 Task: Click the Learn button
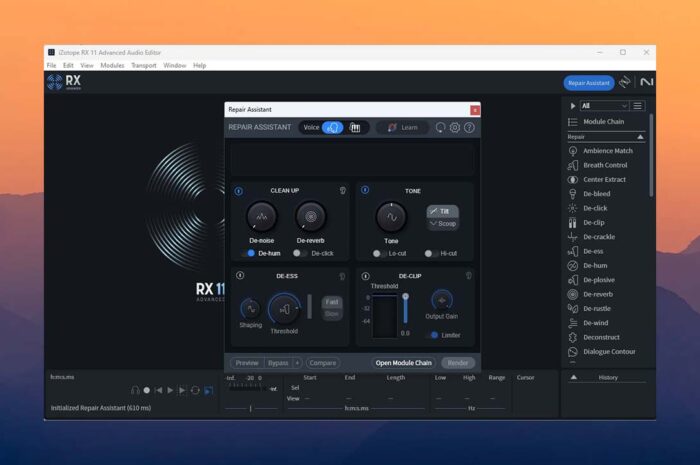402,128
